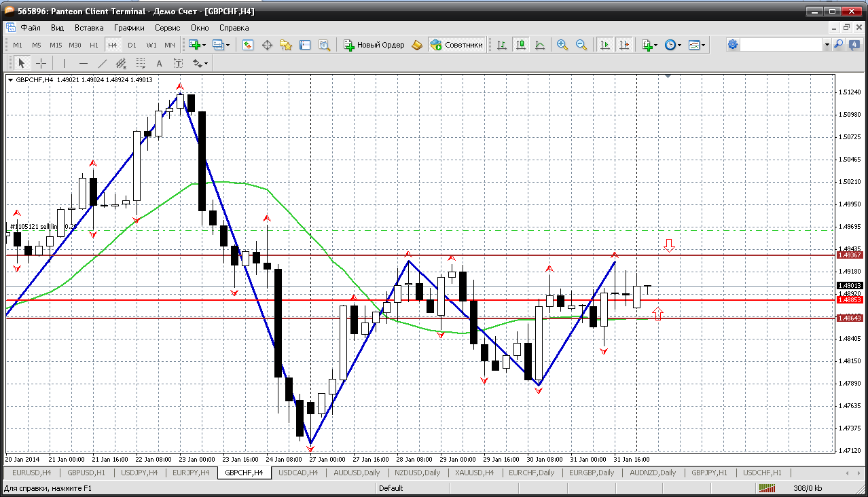Viewport: 868px width, 497px height.
Task: Switch to the USDCAD,H4 chart tab
Action: [298, 473]
